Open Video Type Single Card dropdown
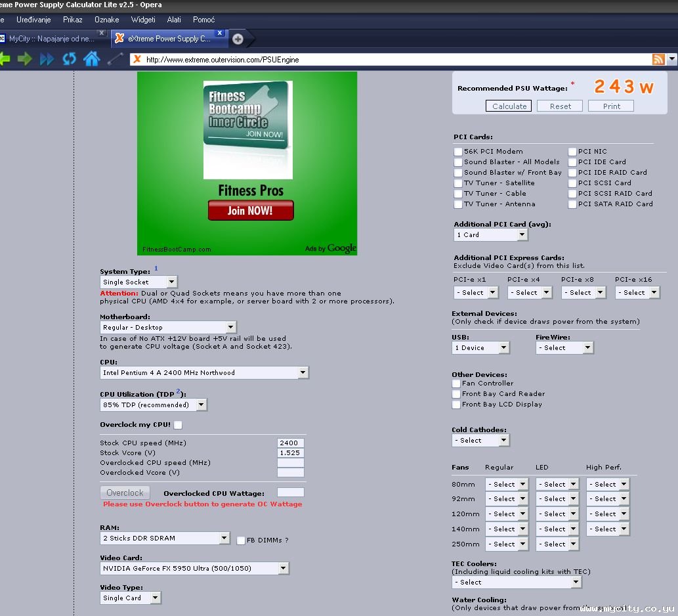Image resolution: width=678 pixels, height=616 pixels. 131,598
